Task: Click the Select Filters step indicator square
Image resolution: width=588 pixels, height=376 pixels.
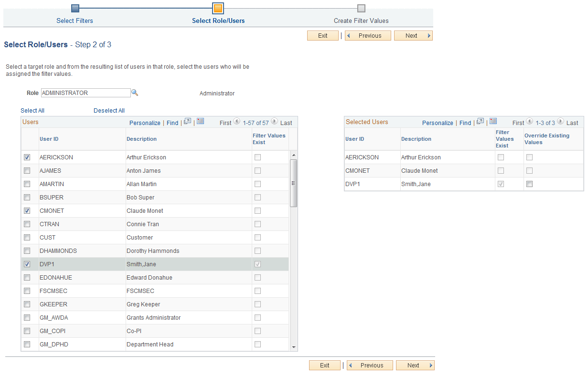Action: (75, 8)
